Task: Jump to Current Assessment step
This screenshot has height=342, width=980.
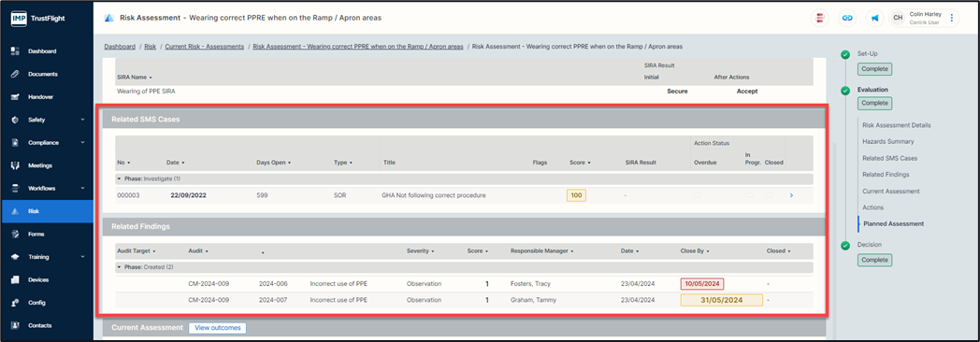Action: (x=890, y=191)
